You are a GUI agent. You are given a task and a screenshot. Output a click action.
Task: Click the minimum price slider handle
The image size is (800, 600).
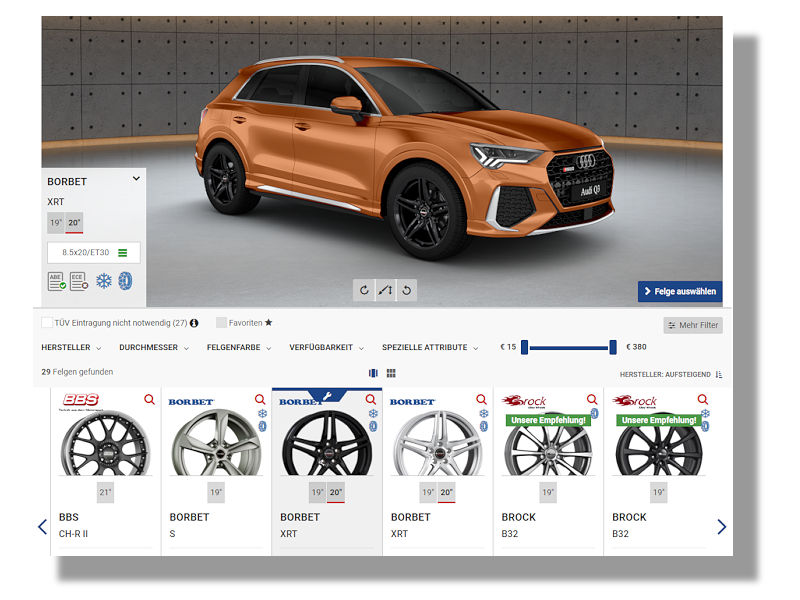pyautogui.click(x=524, y=347)
